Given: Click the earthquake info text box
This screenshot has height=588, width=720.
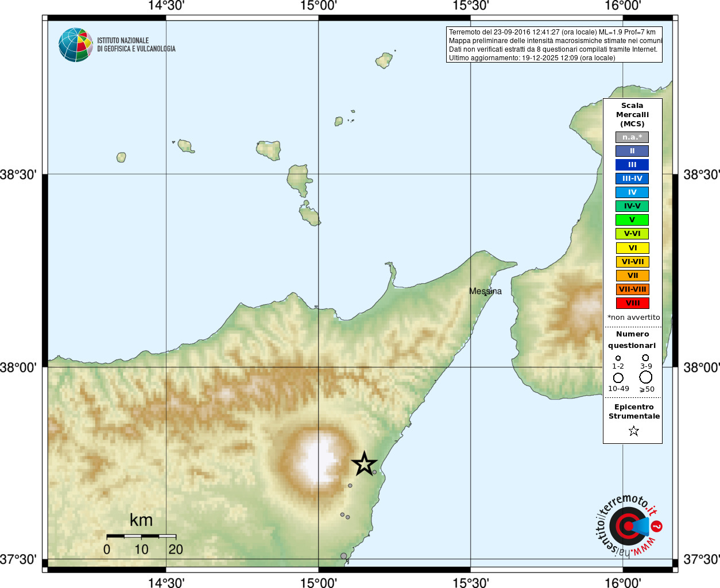Looking at the screenshot, I should point(554,45).
